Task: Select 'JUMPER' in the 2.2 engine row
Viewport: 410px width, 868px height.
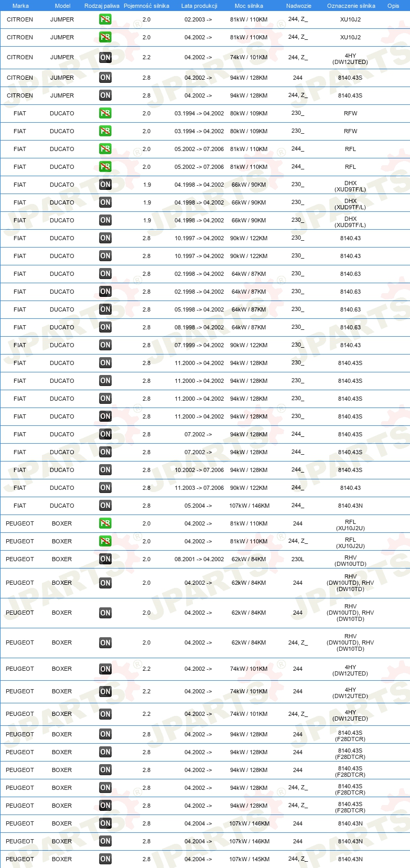Action: click(62, 58)
